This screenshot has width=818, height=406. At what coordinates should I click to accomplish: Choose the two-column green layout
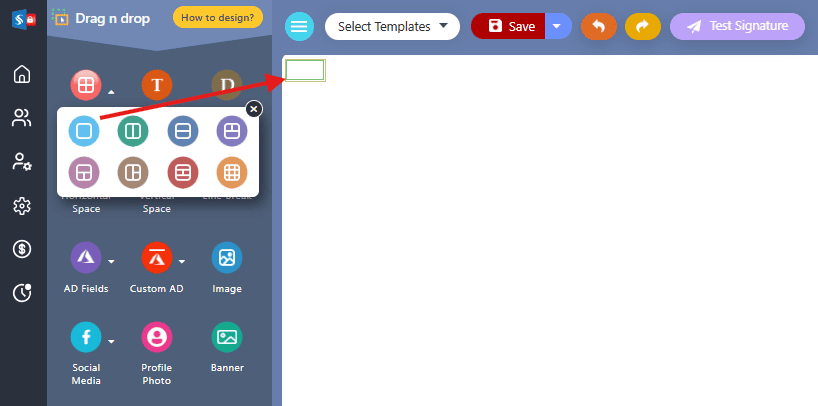coord(133,131)
